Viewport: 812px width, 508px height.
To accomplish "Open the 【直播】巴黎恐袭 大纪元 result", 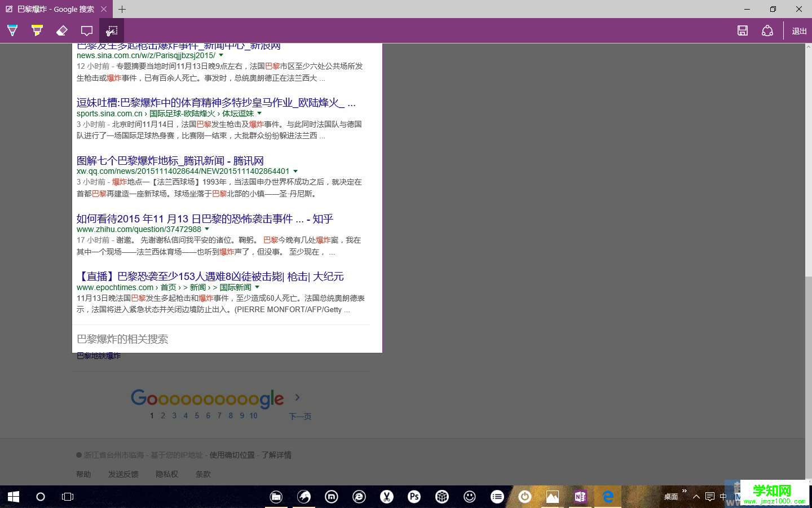I will [x=210, y=277].
